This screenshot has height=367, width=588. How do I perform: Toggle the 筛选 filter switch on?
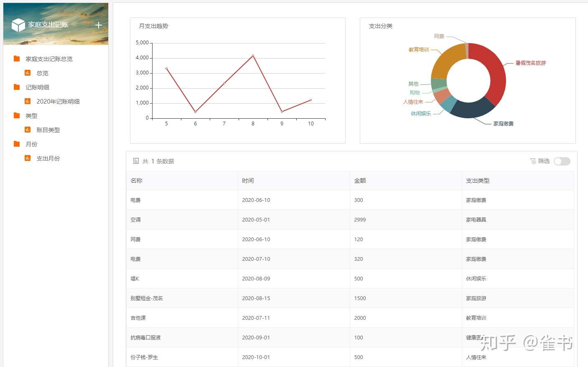(562, 161)
